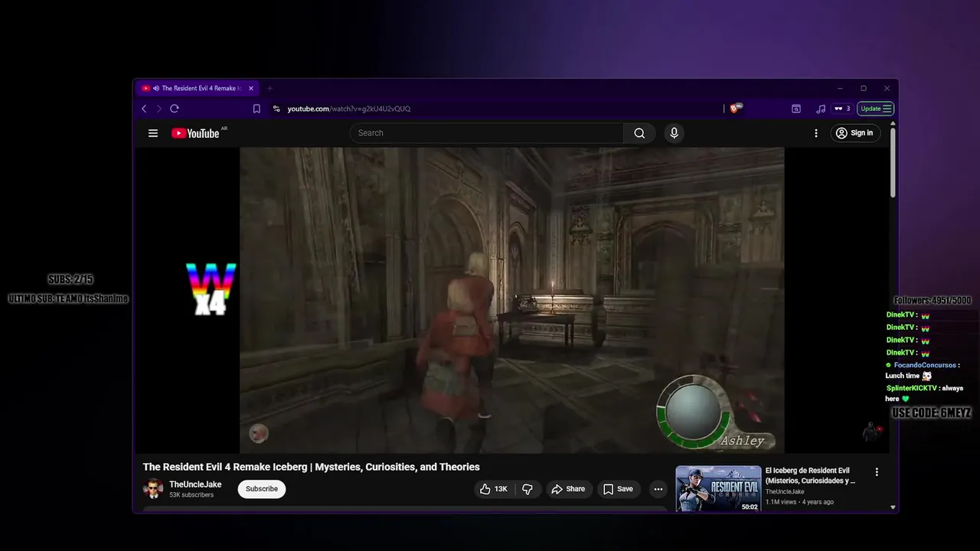The image size is (980, 551).
Task: Go forward in browser history
Action: (x=159, y=109)
